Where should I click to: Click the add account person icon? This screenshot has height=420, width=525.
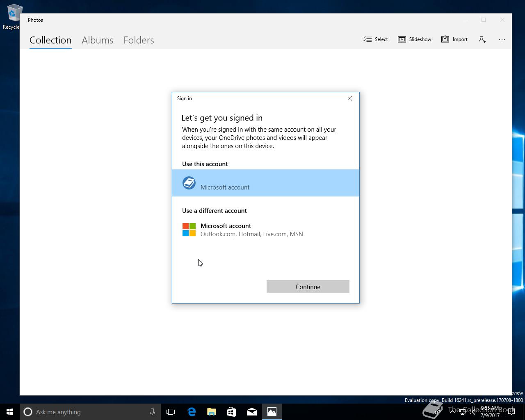(x=482, y=39)
